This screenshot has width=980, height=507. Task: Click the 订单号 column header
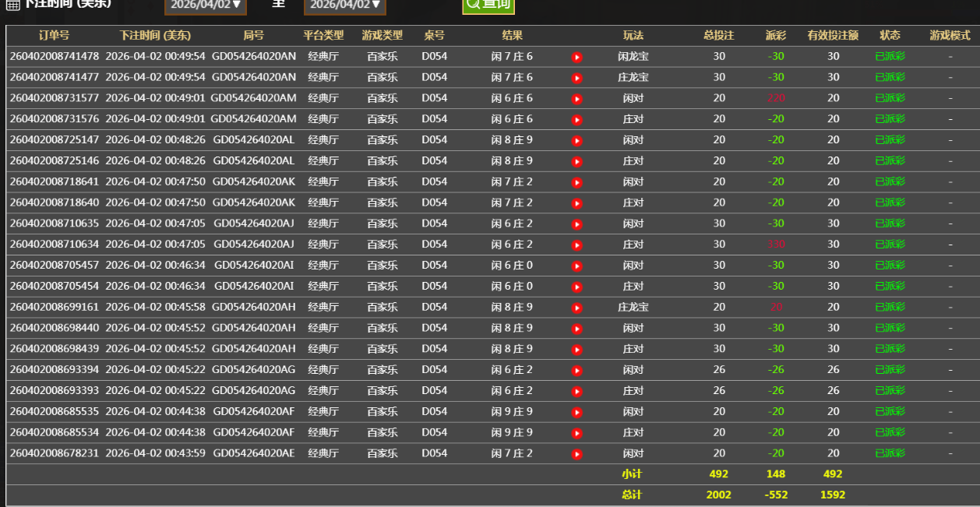[x=55, y=36]
